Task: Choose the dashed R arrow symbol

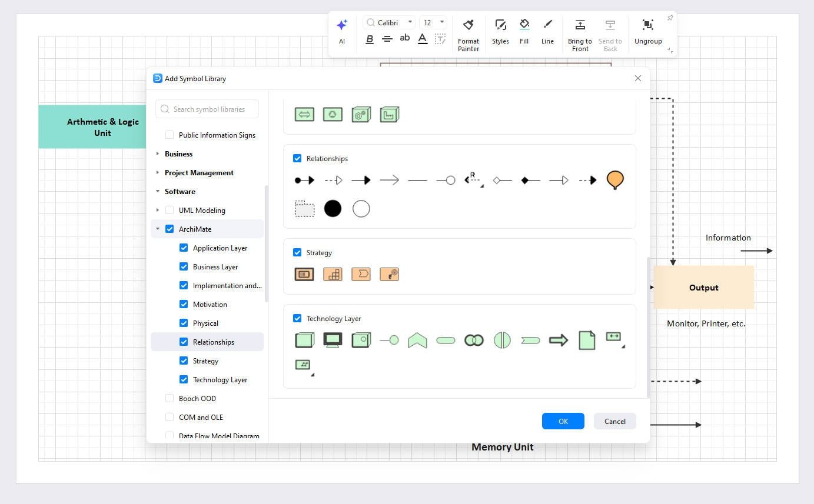Action: pyautogui.click(x=474, y=179)
